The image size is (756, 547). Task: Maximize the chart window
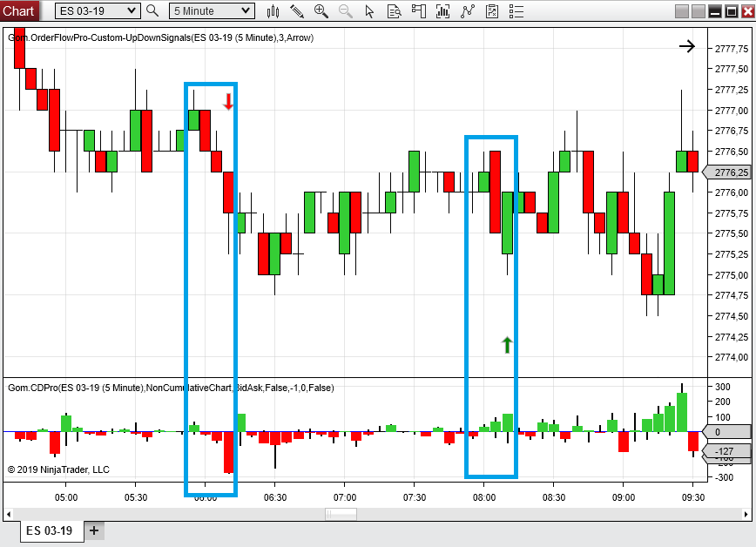click(x=732, y=11)
